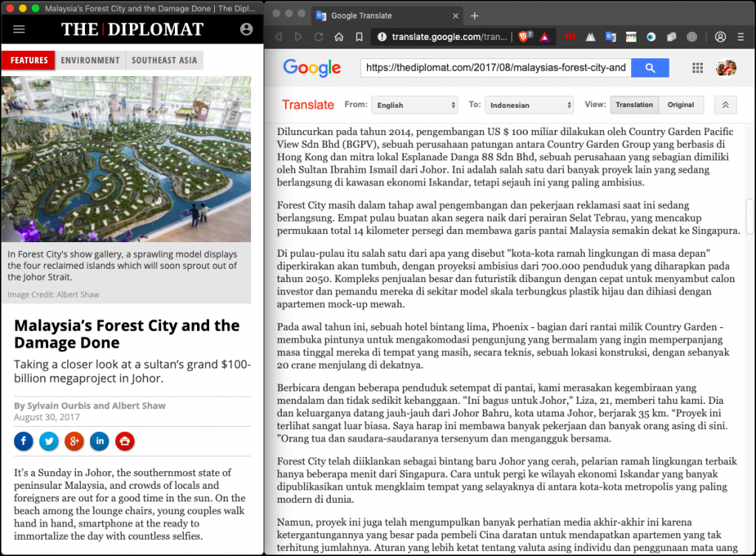Open Google Translate extension icon in toolbar
756x556 pixels.
pyautogui.click(x=611, y=37)
